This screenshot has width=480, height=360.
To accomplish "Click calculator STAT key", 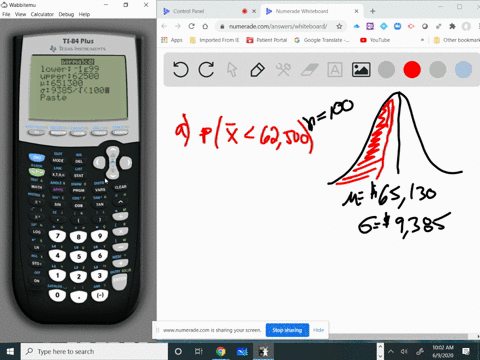I will [x=79, y=176].
